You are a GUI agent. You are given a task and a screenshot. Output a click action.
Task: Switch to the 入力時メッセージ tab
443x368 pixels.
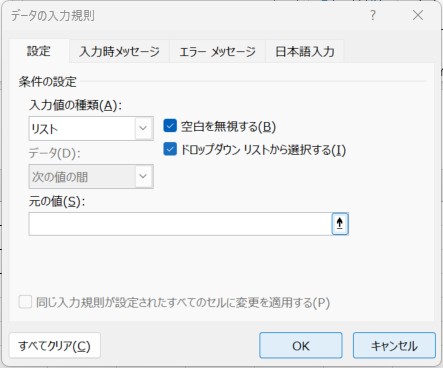(x=119, y=51)
